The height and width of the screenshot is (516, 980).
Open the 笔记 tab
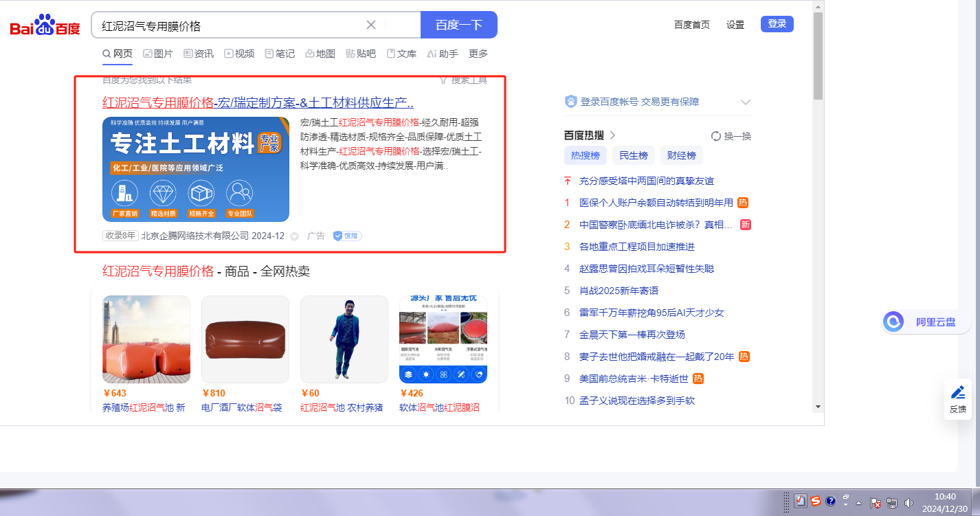point(280,54)
